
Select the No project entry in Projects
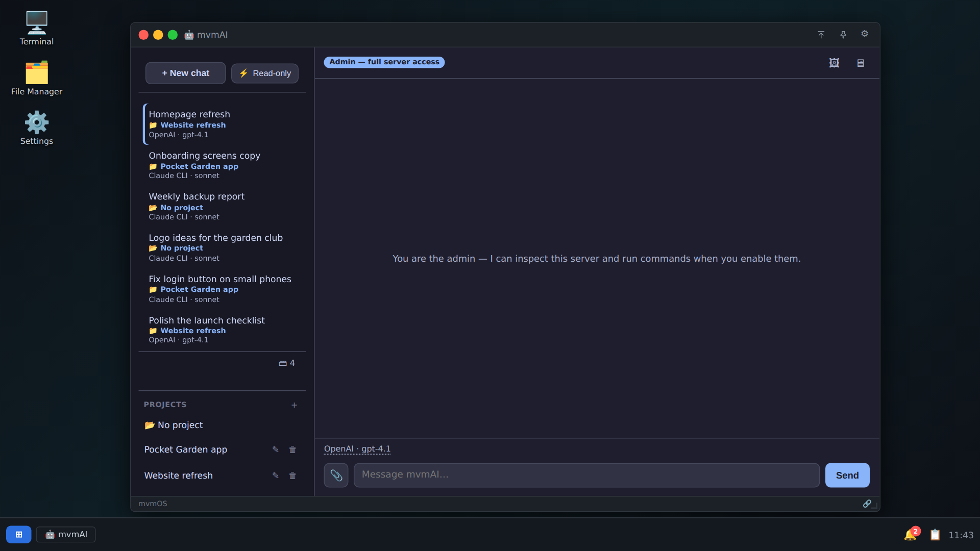tap(222, 425)
